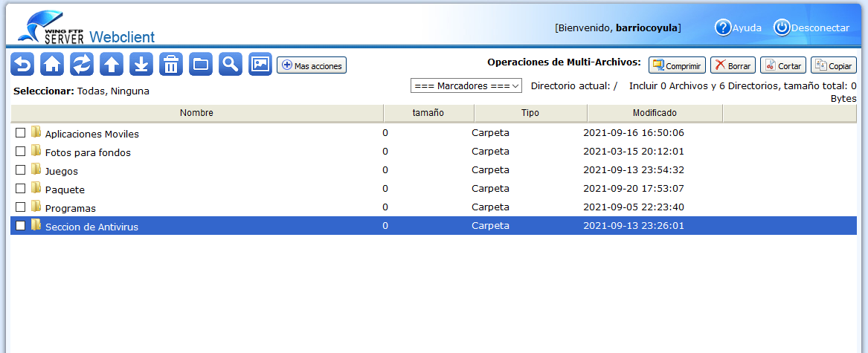
Task: Click the Download arrow icon
Action: [x=141, y=65]
